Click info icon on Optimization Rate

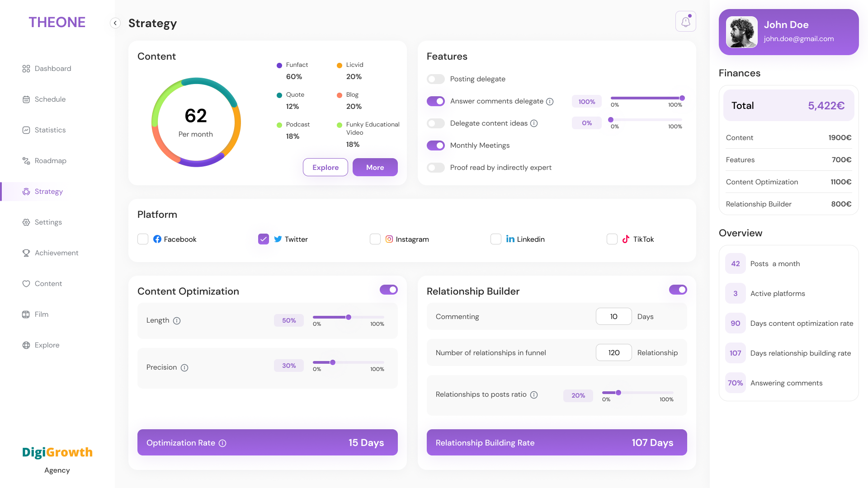tap(222, 443)
